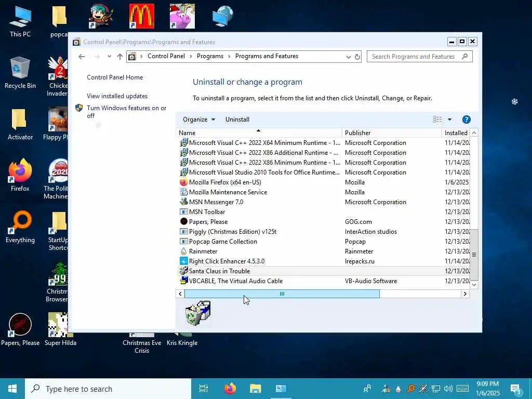
Task: Select MSN Toolbar row
Action: 324,212
